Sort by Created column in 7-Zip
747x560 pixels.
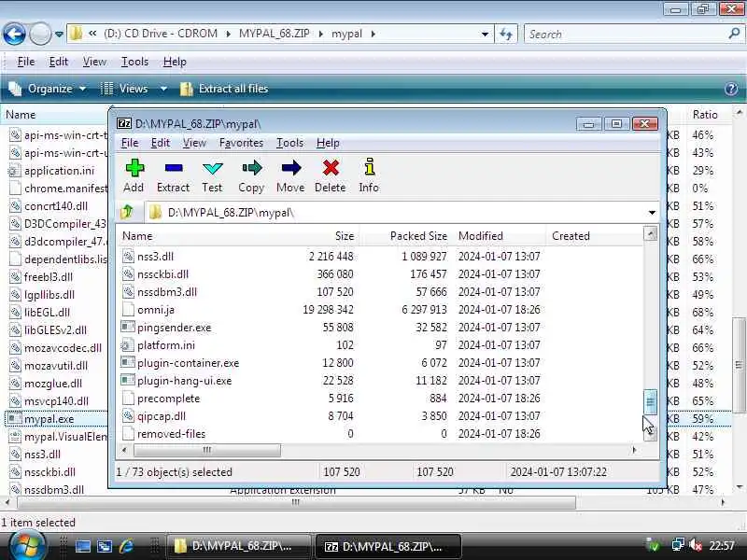point(571,236)
